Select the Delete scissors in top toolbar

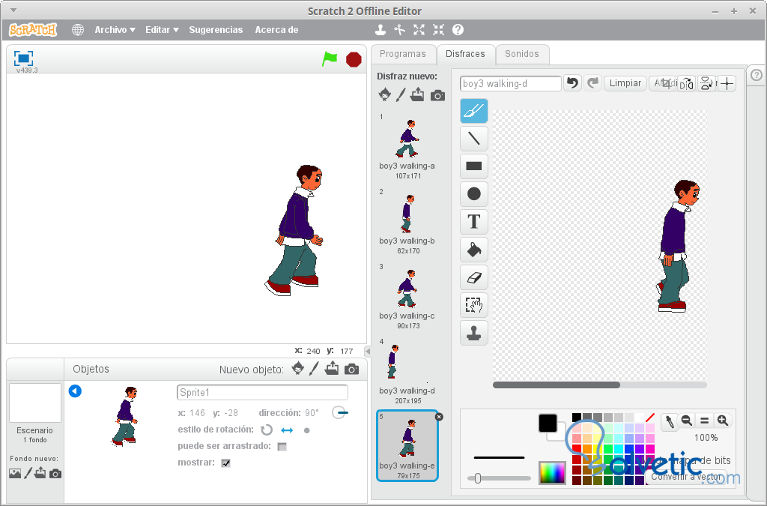pos(400,30)
